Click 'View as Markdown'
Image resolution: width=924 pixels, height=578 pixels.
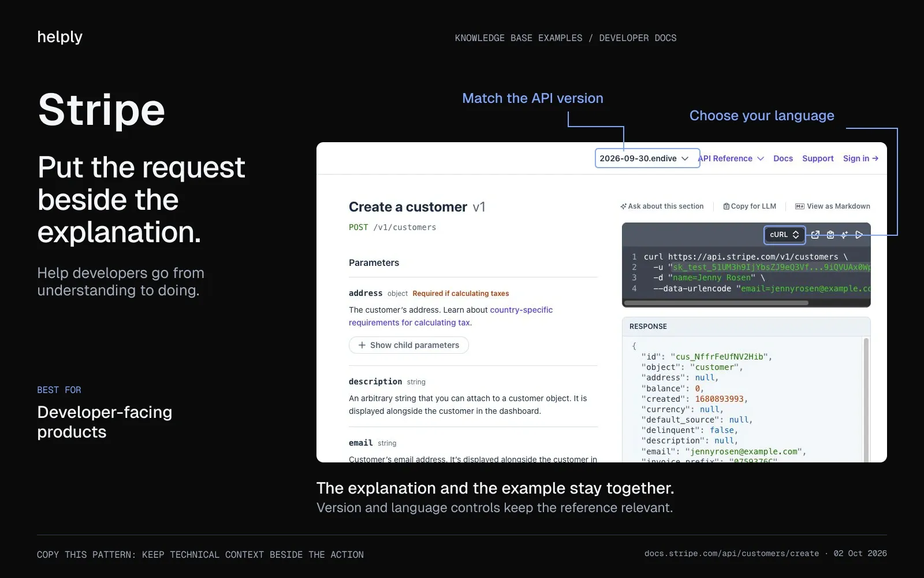pyautogui.click(x=833, y=206)
